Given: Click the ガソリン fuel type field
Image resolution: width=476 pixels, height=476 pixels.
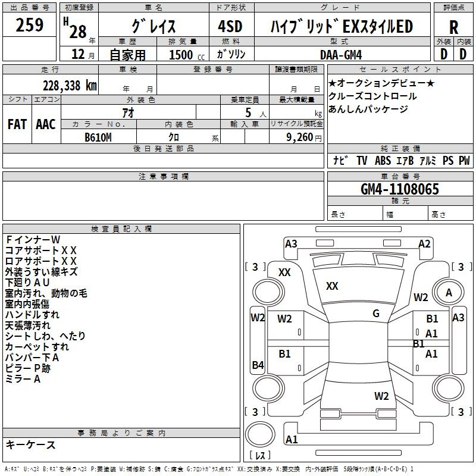Looking at the screenshot, I should click(x=231, y=54).
